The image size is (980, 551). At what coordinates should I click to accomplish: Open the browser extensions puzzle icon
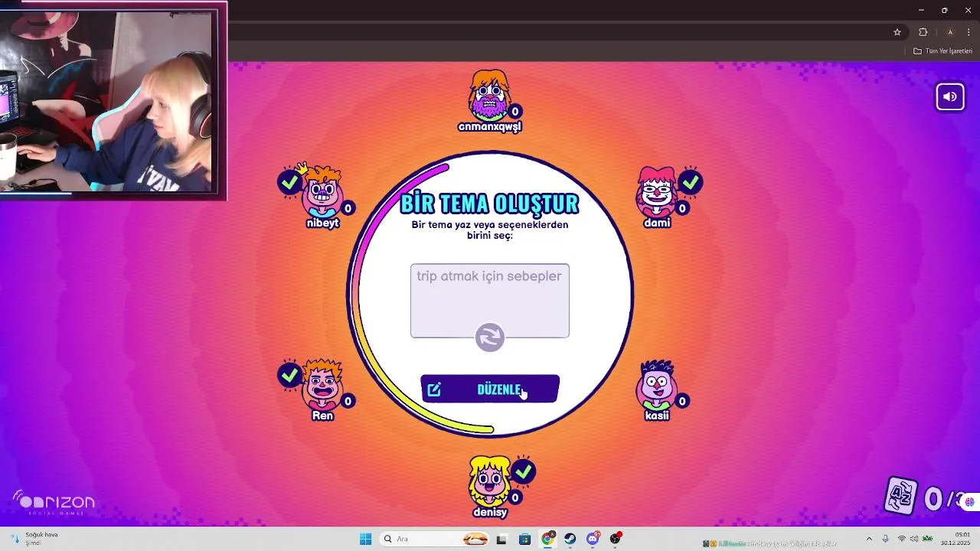[x=923, y=32]
